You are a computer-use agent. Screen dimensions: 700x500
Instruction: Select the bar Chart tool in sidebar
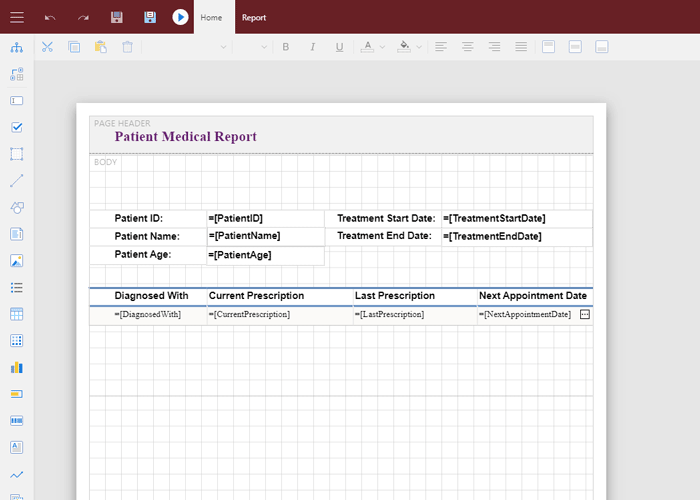[x=16, y=367]
